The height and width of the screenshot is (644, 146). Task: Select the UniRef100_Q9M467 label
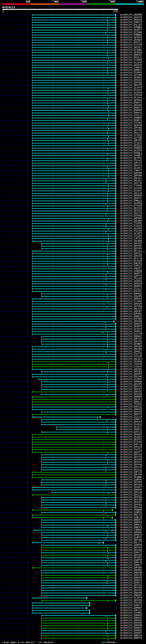(131, 608)
